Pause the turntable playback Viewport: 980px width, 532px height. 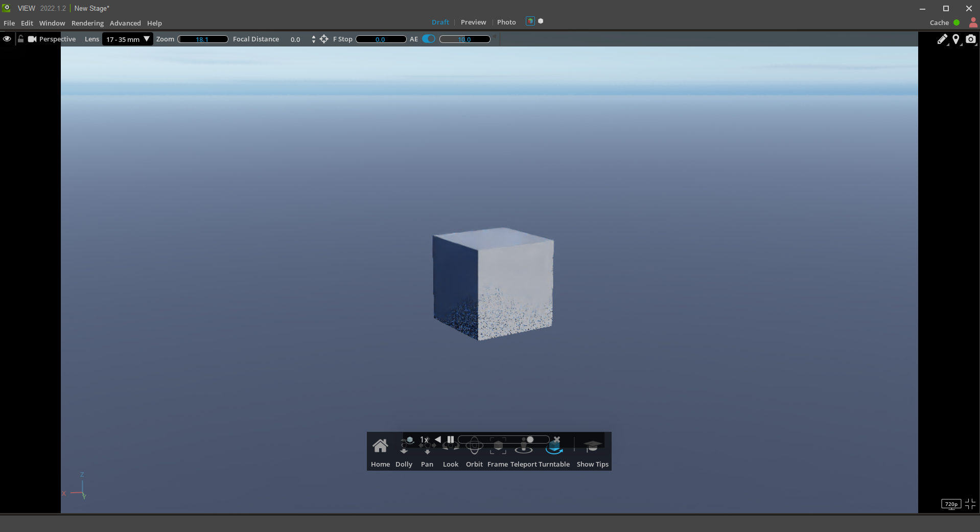tap(450, 440)
